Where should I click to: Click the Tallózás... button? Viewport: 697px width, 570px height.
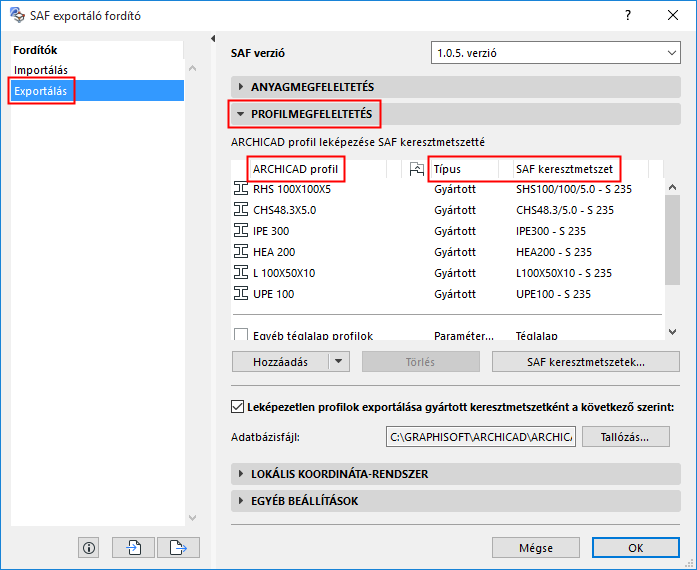[625, 437]
